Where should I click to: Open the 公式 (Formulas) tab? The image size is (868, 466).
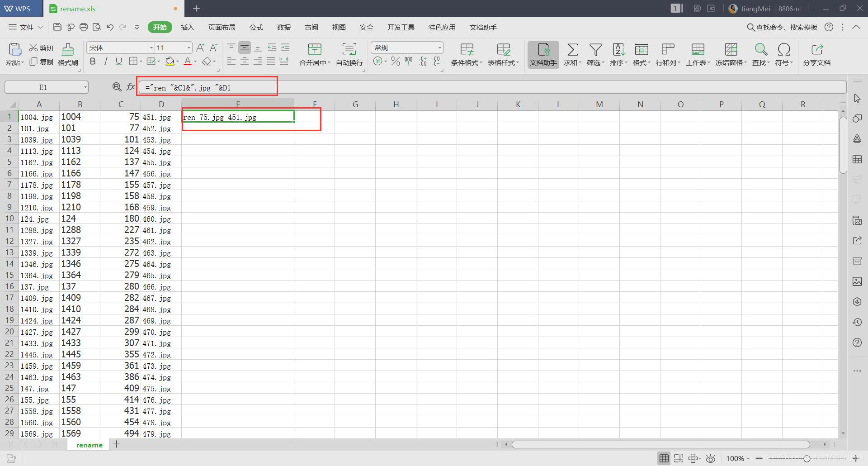tap(256, 27)
